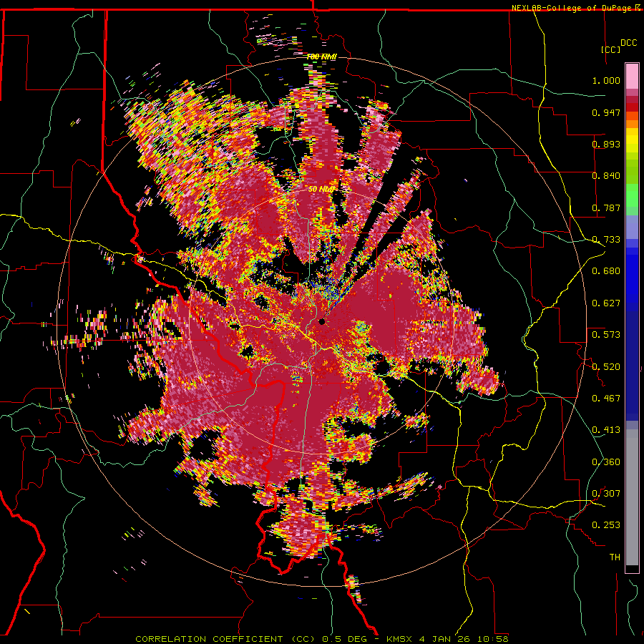Select the 0.733 scale value
This screenshot has width=644, height=644.
pos(606,240)
